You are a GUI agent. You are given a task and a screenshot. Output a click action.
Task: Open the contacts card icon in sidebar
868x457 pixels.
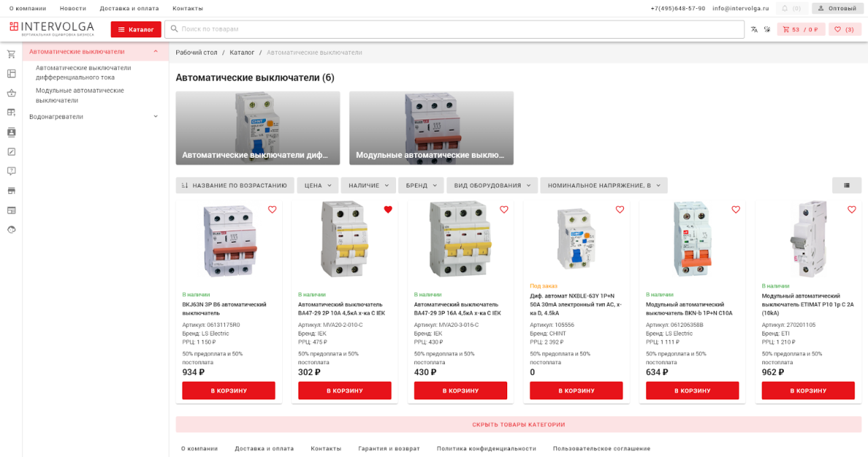click(12, 132)
